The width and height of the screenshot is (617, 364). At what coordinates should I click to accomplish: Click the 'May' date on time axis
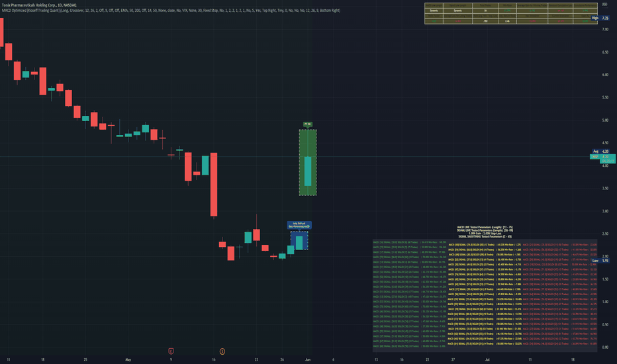[x=128, y=359]
